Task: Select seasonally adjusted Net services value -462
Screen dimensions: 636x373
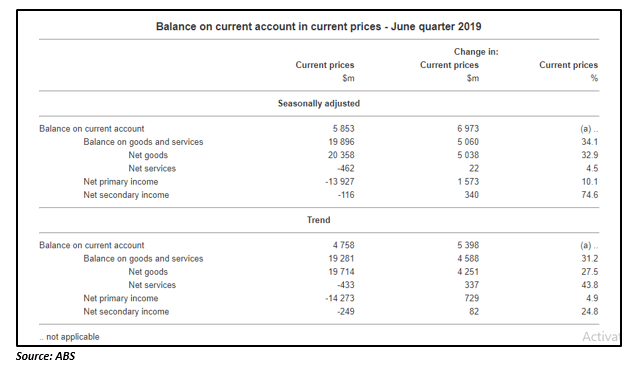Action: pyautogui.click(x=345, y=169)
